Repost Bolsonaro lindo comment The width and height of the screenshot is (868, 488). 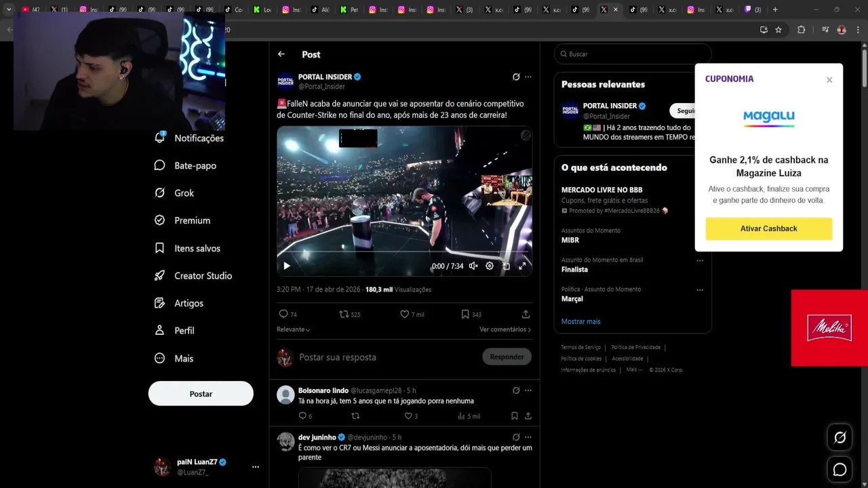tap(355, 416)
